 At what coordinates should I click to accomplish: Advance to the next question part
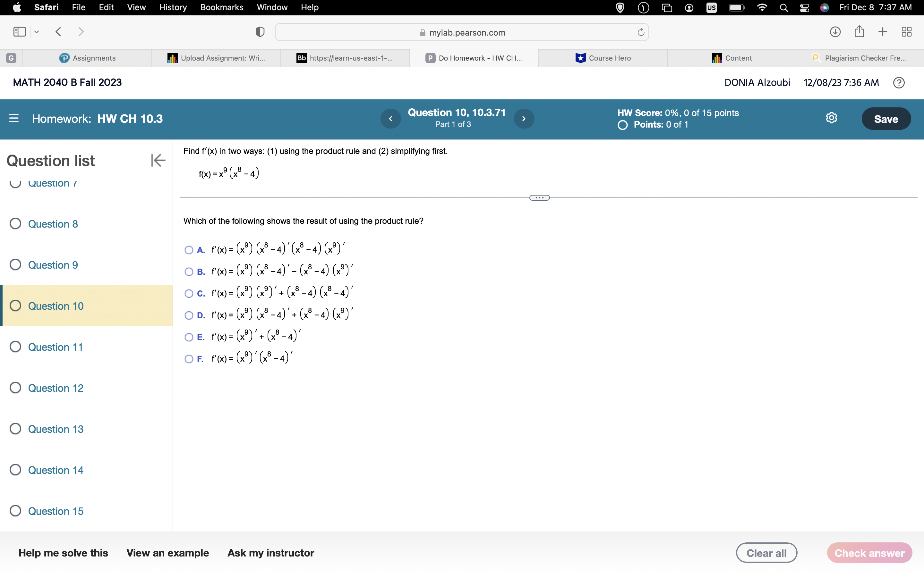[524, 119]
